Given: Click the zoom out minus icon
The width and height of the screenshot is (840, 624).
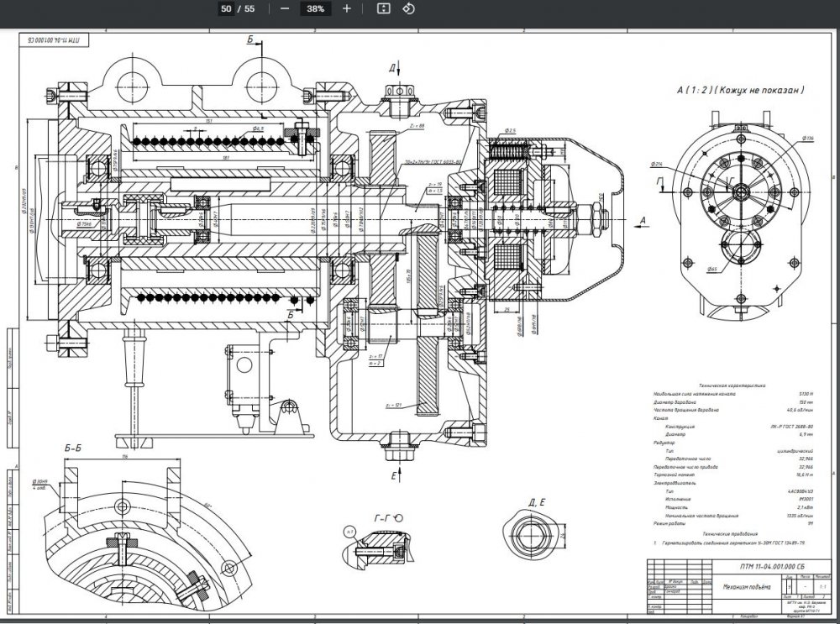Looking at the screenshot, I should point(285,8).
